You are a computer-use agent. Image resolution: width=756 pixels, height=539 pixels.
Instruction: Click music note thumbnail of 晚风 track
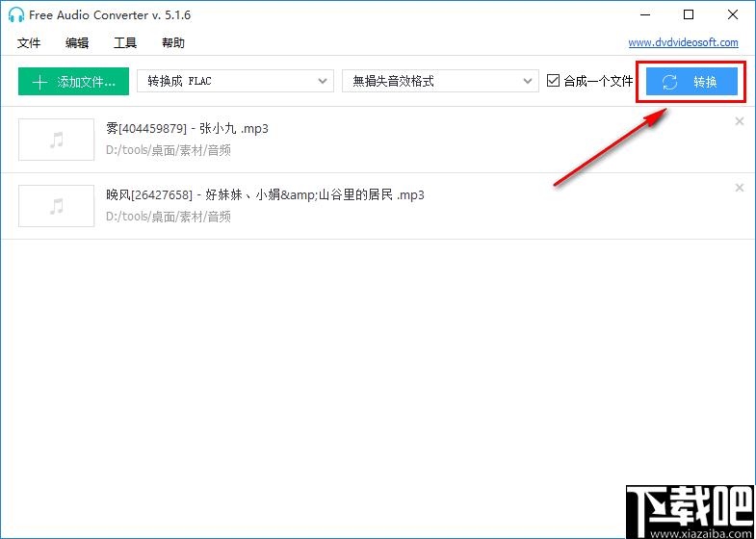tap(57, 206)
